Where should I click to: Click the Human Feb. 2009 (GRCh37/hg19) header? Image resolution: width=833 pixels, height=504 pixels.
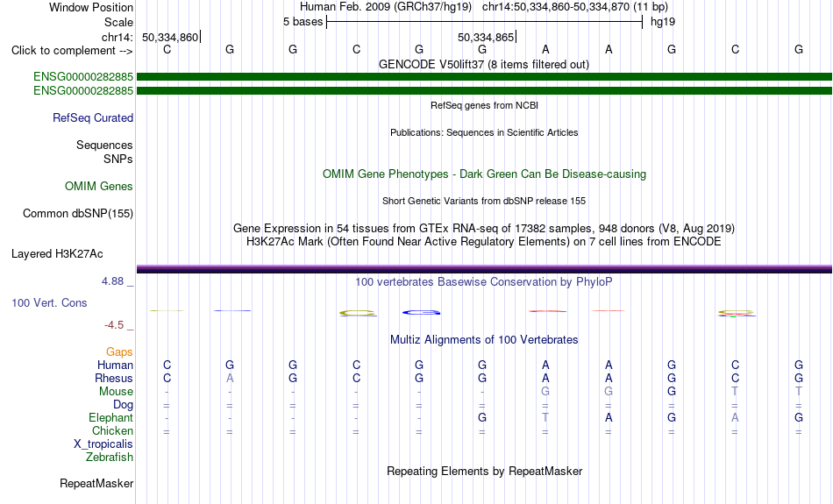click(x=386, y=7)
